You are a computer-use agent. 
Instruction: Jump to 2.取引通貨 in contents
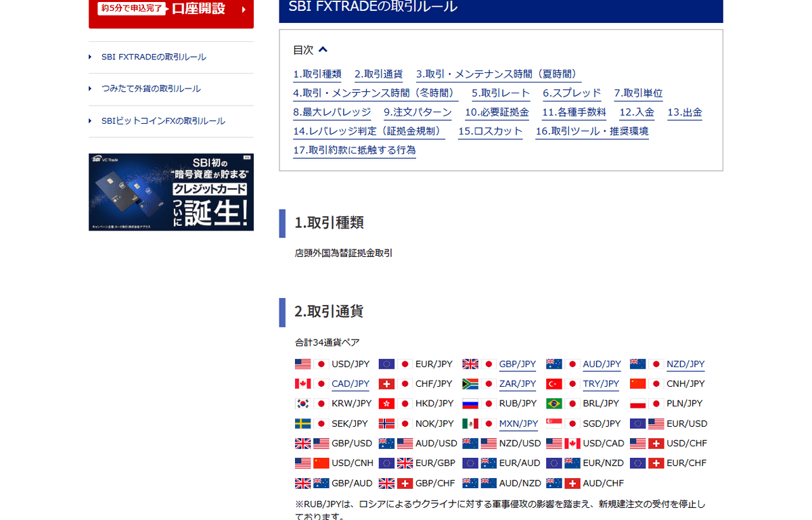[379, 74]
